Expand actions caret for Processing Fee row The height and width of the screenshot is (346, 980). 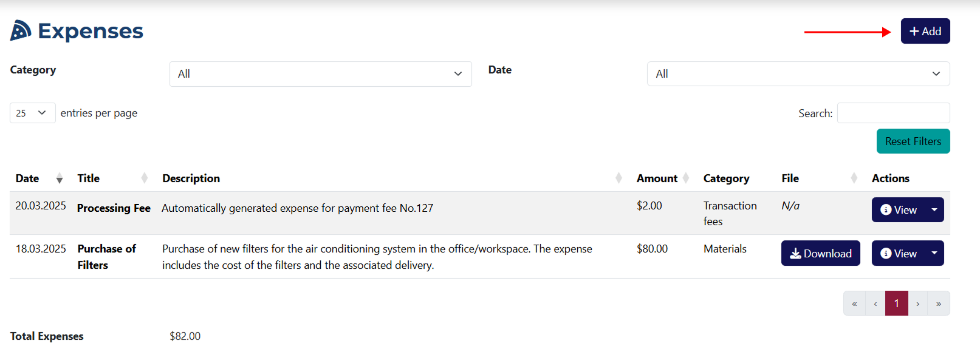coord(934,210)
